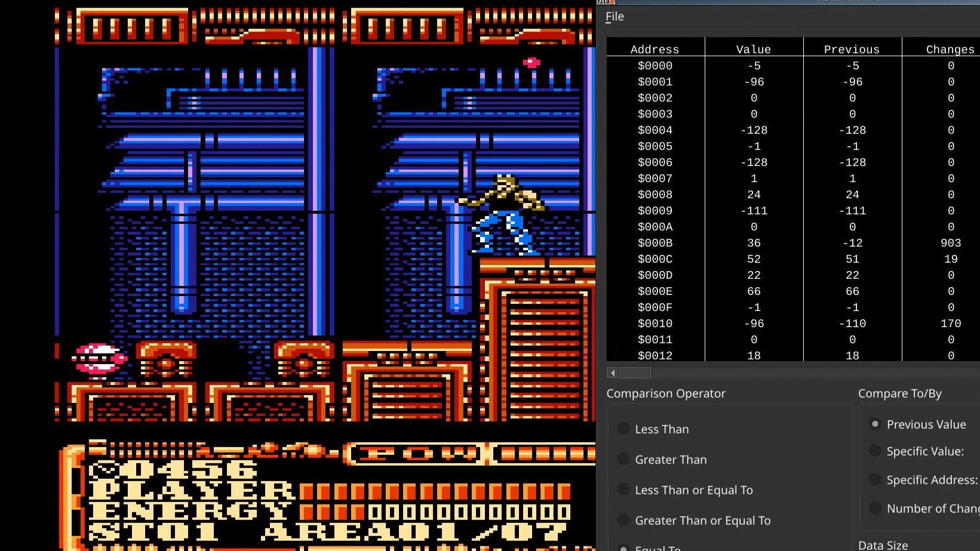Select Number of Changes compare option
The height and width of the screenshot is (551, 980).
click(x=875, y=507)
